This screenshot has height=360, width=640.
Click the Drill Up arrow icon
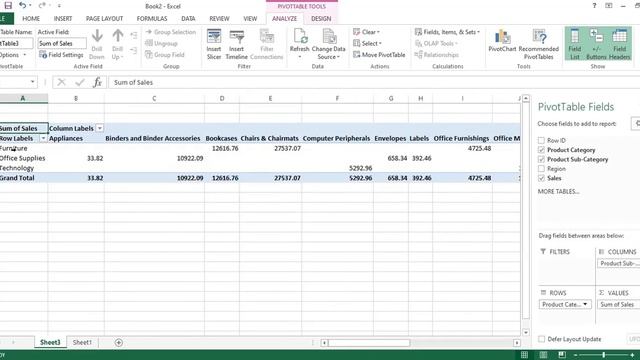tap(118, 36)
